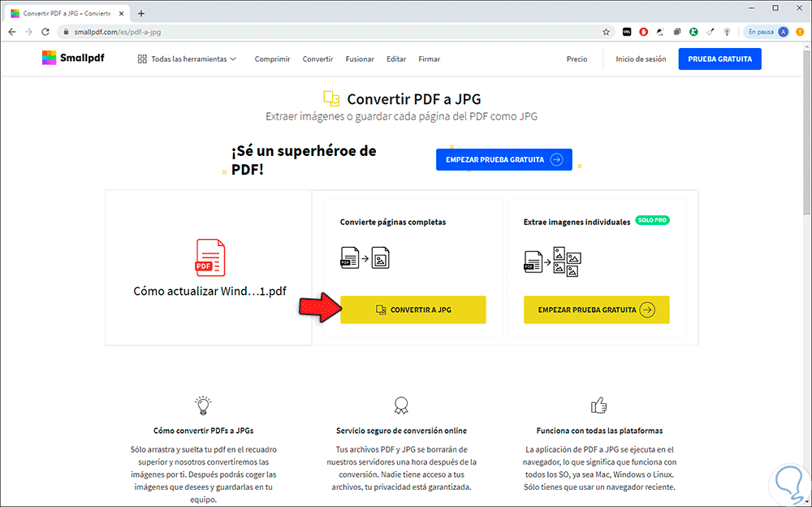Viewport: 812px width, 507px height.
Task: Click the Extrae imagenes individuales heading
Action: coord(577,222)
